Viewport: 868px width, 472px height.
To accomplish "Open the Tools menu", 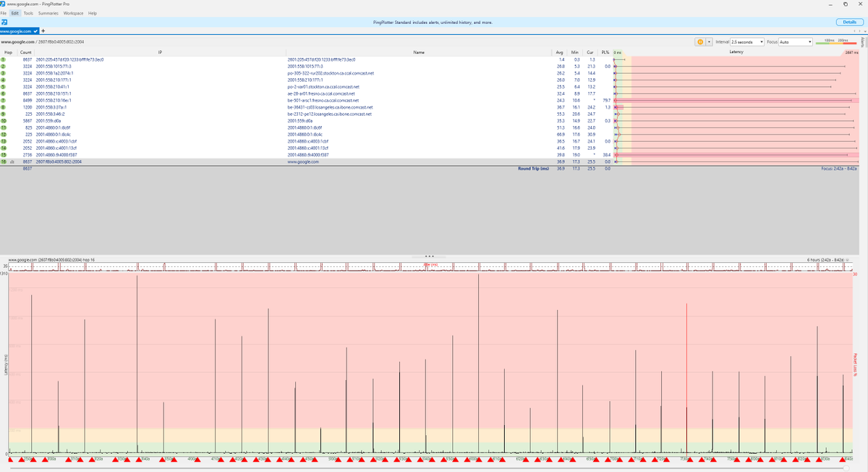I will coord(28,13).
